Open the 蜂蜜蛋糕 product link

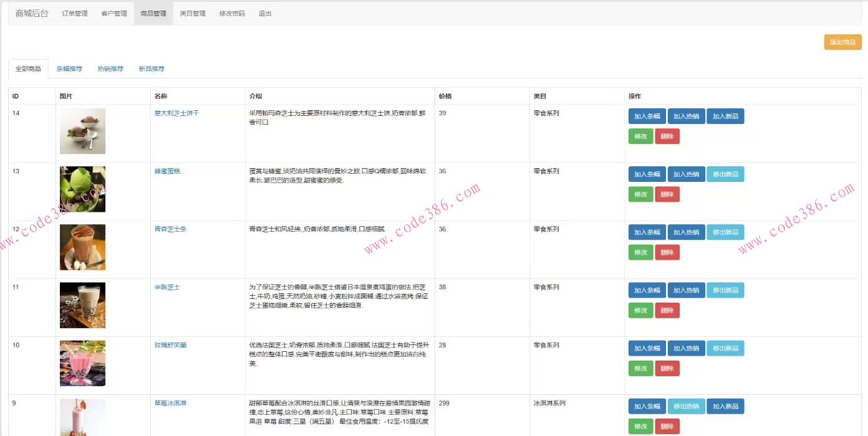point(166,171)
